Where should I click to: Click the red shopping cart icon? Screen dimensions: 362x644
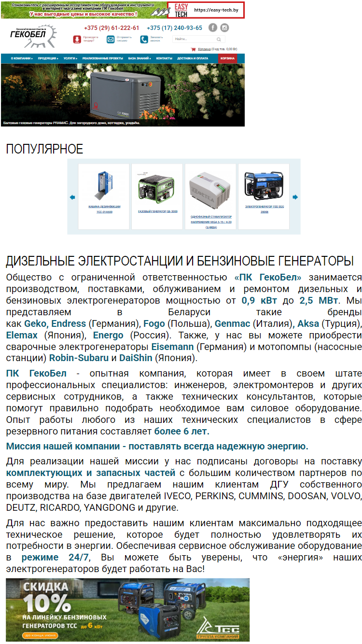(x=194, y=49)
